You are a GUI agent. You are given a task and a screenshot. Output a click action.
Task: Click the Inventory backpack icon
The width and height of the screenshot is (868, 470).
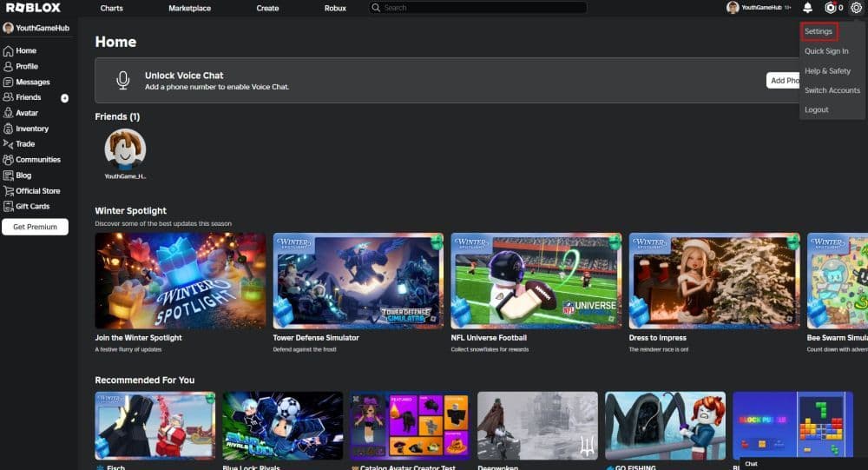(9, 129)
